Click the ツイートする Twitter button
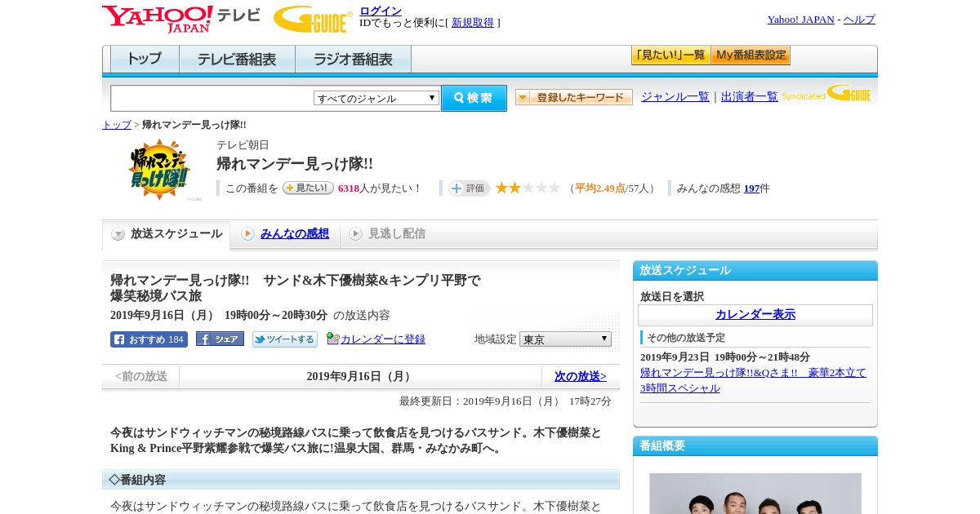980x514 pixels. [x=285, y=339]
